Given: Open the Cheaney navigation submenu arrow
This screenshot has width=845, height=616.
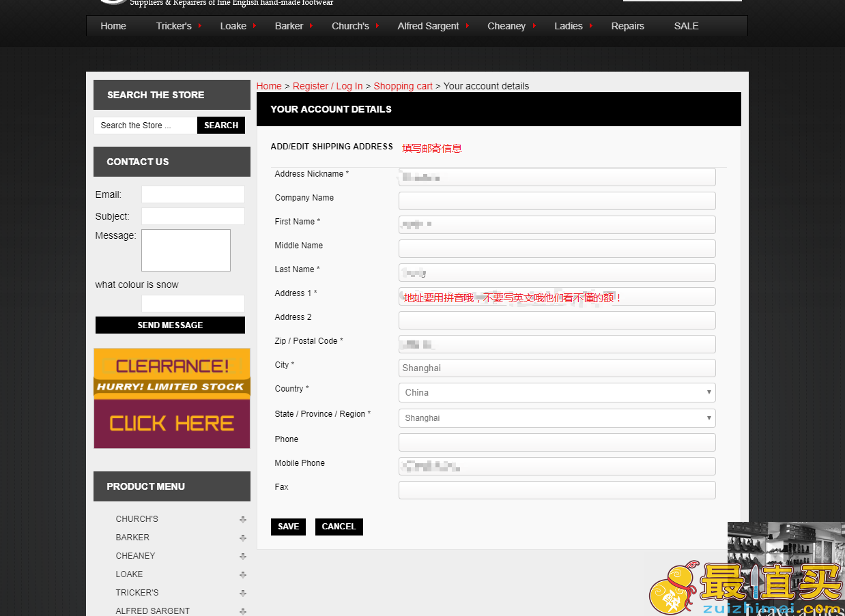Looking at the screenshot, I should click(x=533, y=25).
